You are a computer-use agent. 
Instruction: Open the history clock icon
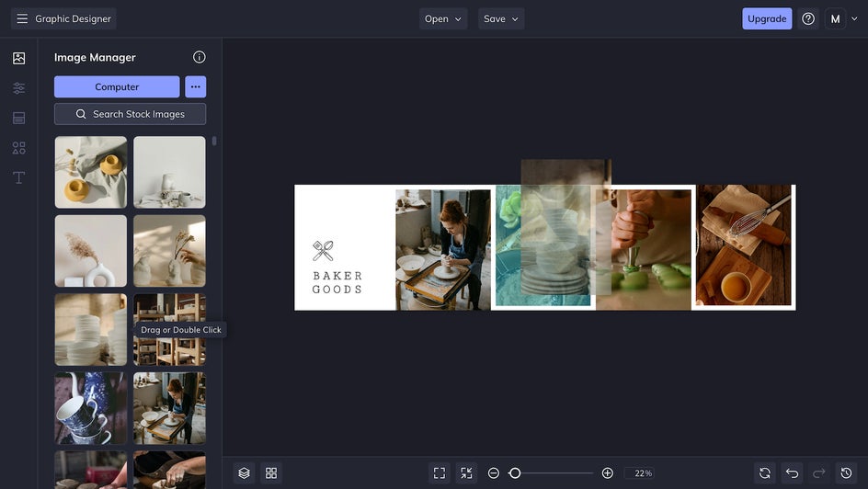point(847,473)
